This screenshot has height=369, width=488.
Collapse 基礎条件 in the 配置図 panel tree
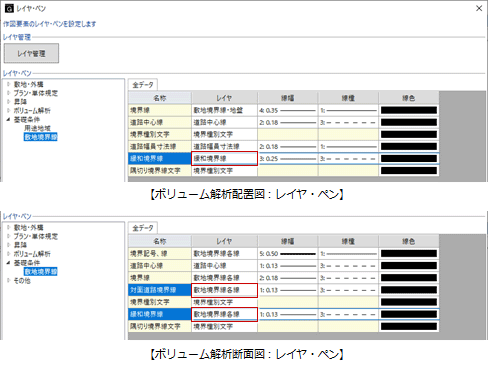pos(9,119)
